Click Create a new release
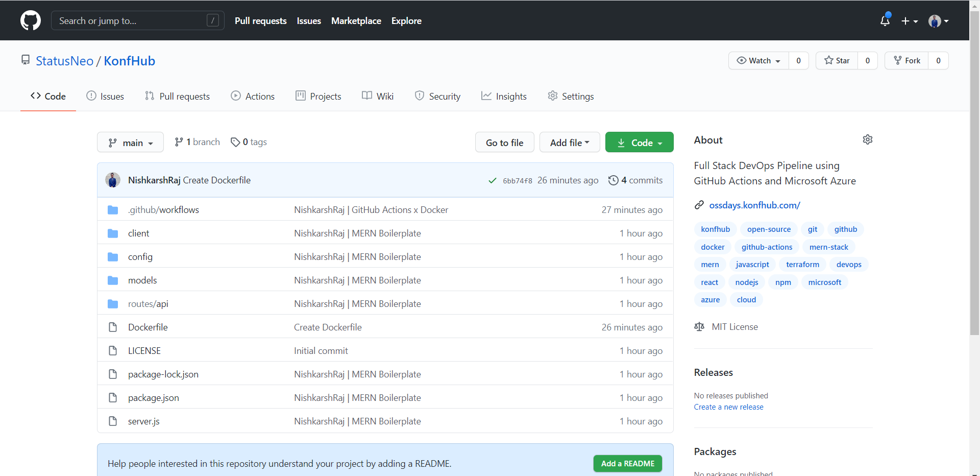980x476 pixels. (x=728, y=407)
